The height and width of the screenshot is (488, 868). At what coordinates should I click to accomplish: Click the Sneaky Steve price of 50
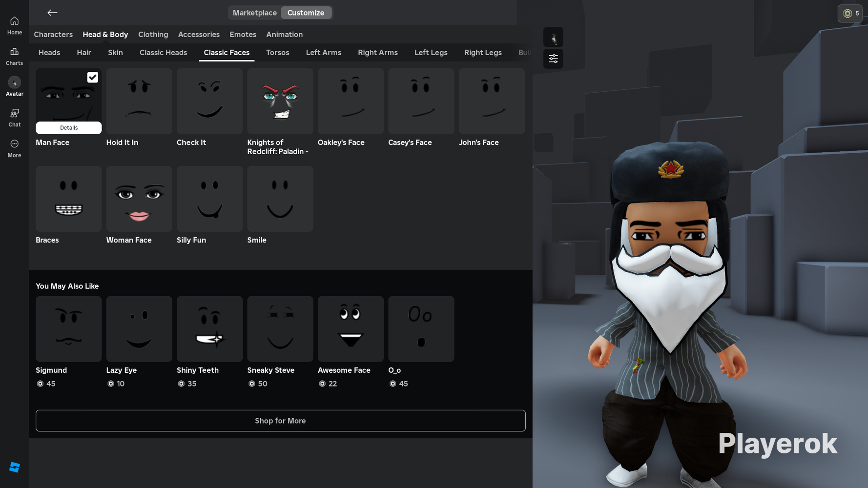[x=258, y=384]
